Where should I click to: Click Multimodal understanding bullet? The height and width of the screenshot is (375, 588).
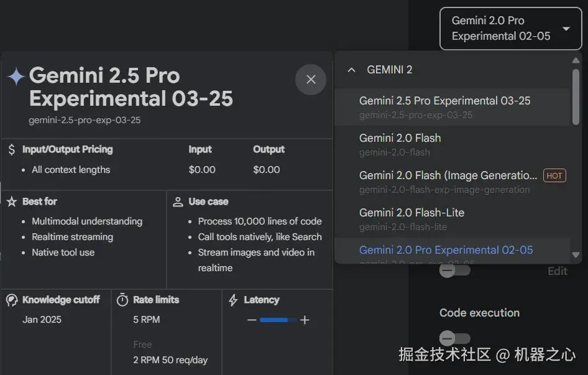pyautogui.click(x=87, y=221)
